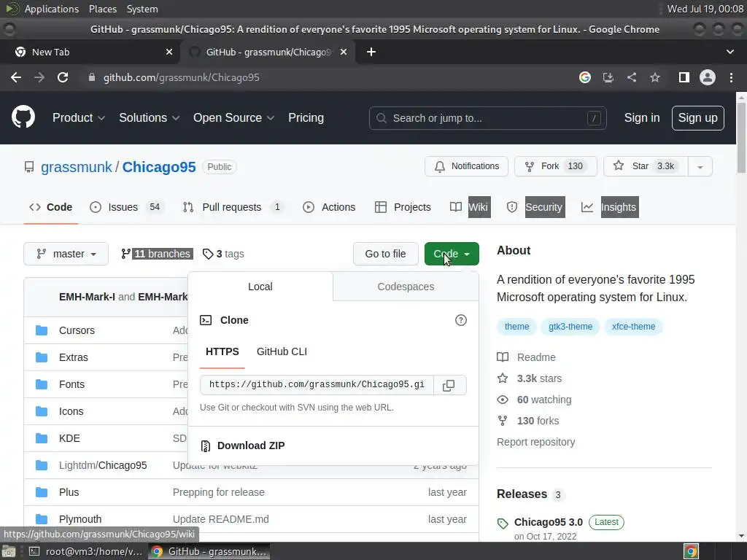Open the Actions tab
The image size is (747, 560).
coord(329,207)
